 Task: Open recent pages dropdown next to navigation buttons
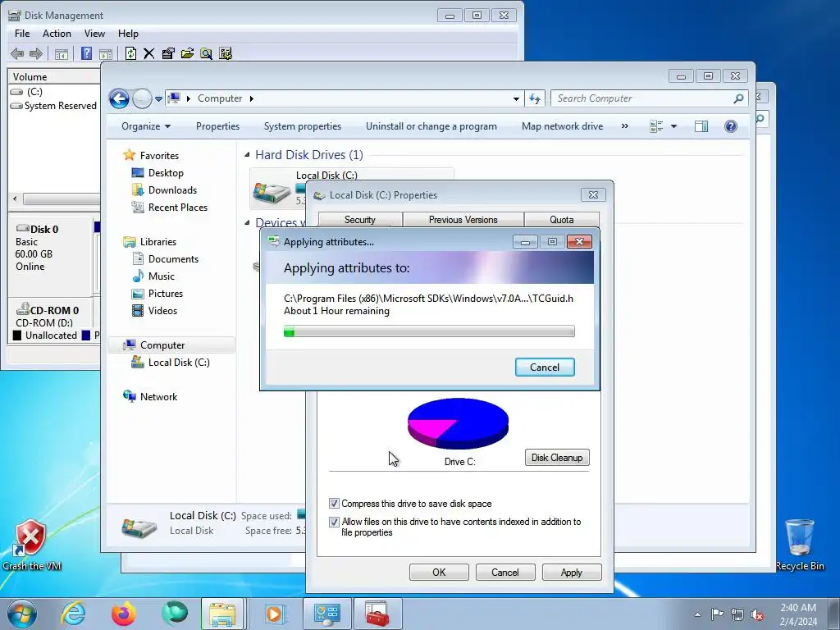[x=158, y=99]
